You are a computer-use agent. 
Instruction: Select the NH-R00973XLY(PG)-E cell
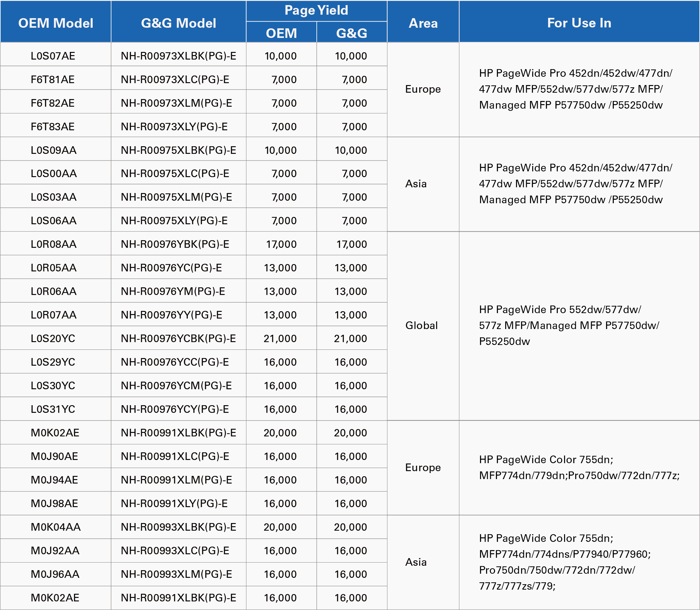point(179,125)
